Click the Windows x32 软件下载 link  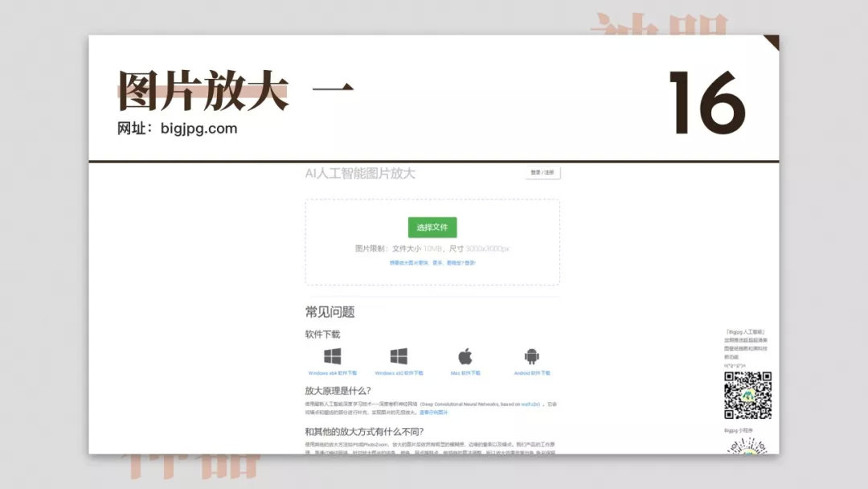pyautogui.click(x=398, y=372)
